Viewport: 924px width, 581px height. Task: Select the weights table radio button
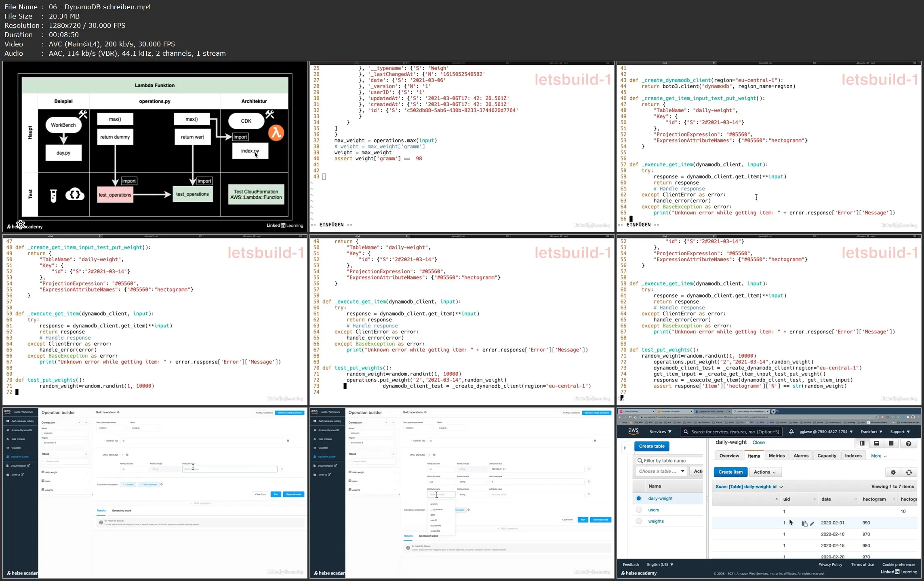[x=639, y=521]
